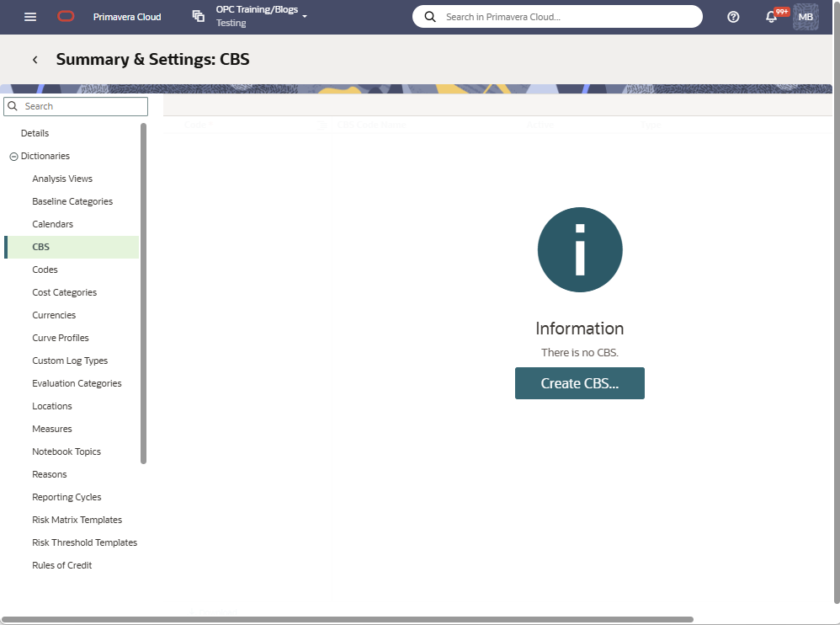Viewport: 840px width, 625px height.
Task: Open the MB user avatar menu
Action: point(805,17)
